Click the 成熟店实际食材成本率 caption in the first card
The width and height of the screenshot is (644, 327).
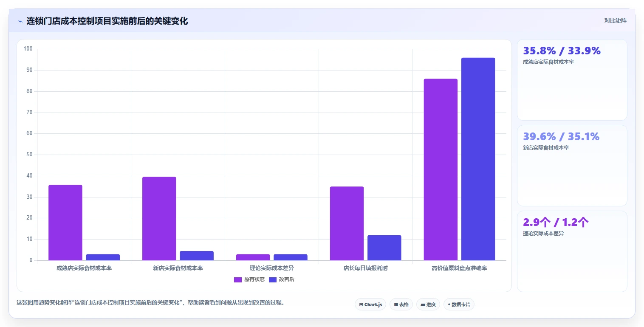pos(548,62)
